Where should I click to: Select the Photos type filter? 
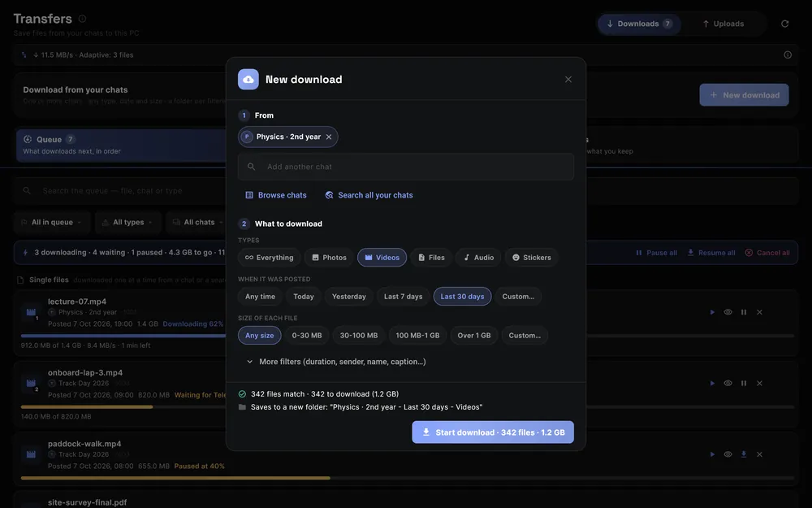click(x=330, y=258)
